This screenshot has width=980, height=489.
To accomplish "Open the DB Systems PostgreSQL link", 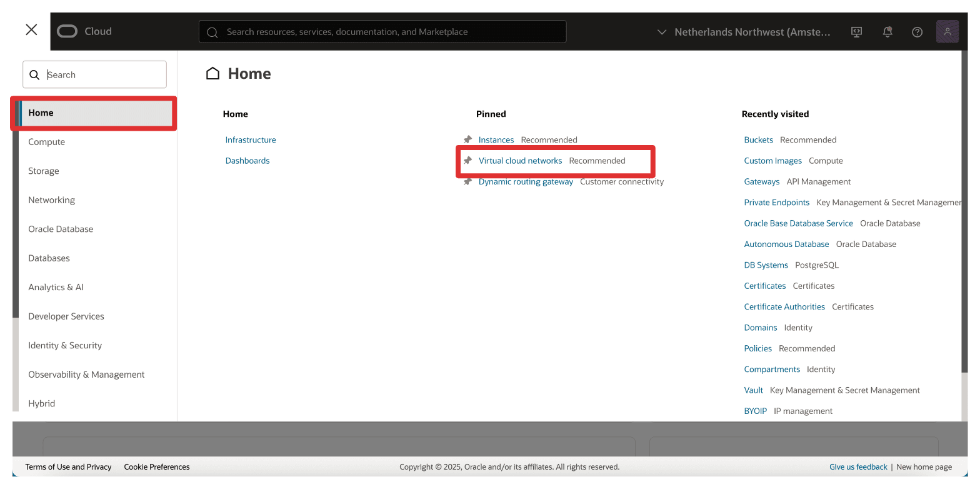I will click(x=766, y=265).
